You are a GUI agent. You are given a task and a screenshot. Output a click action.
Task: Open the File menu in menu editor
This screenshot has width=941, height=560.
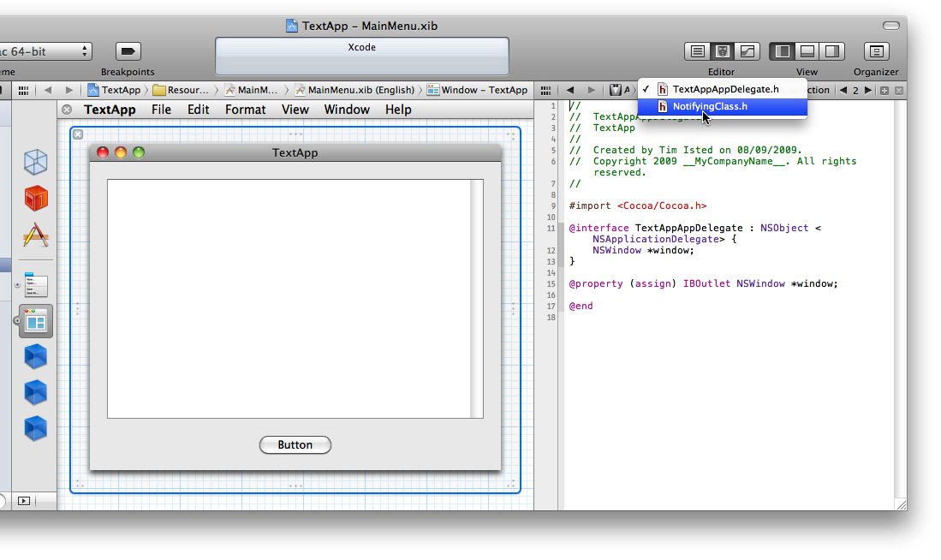tap(162, 110)
